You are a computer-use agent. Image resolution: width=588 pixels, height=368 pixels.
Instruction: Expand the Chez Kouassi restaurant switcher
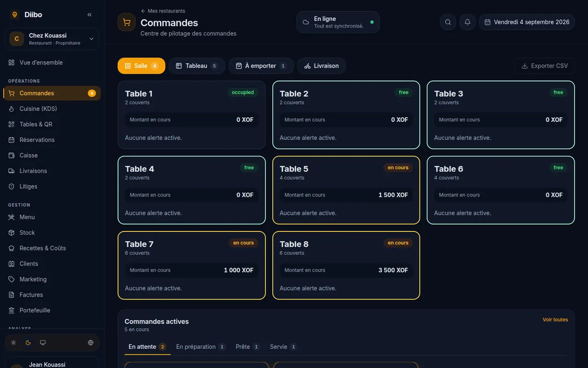52,39
